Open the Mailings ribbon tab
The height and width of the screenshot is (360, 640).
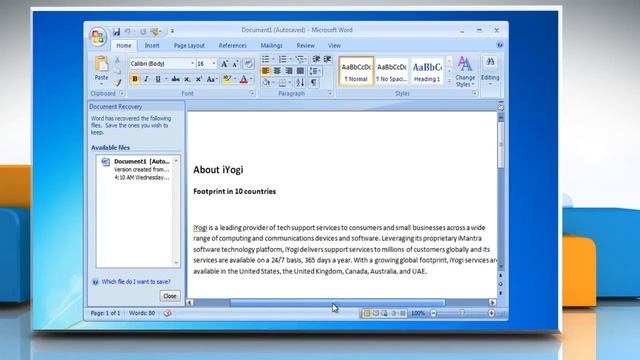pos(271,45)
